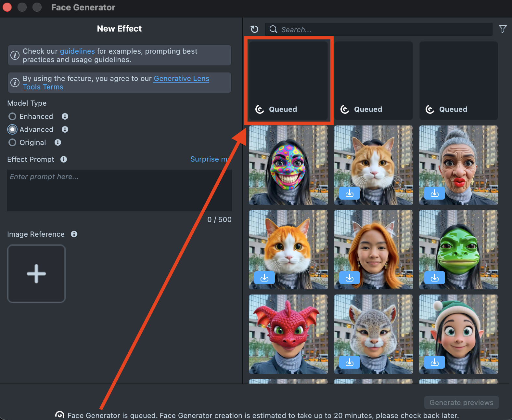Download the old lady face effect
Viewport: 512px width, 420px height.
434,193
